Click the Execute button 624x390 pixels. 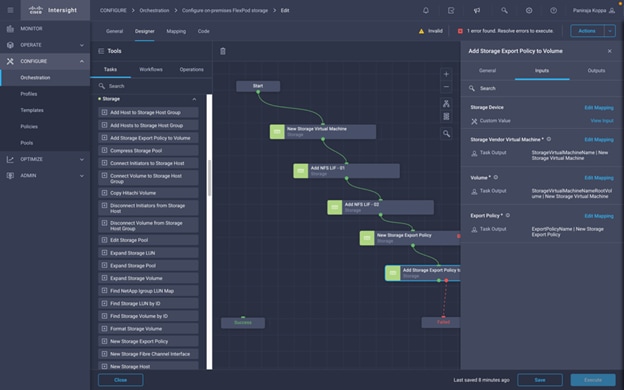coord(593,380)
